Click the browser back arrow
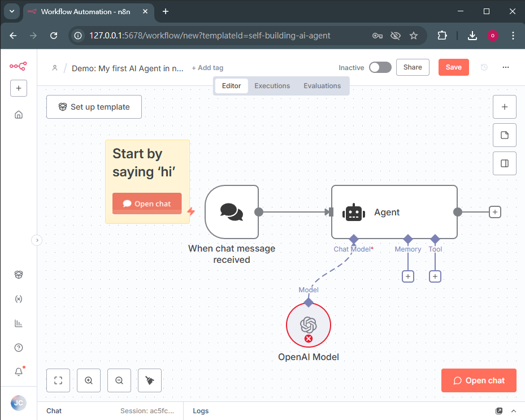This screenshot has width=525, height=420. tap(13, 36)
